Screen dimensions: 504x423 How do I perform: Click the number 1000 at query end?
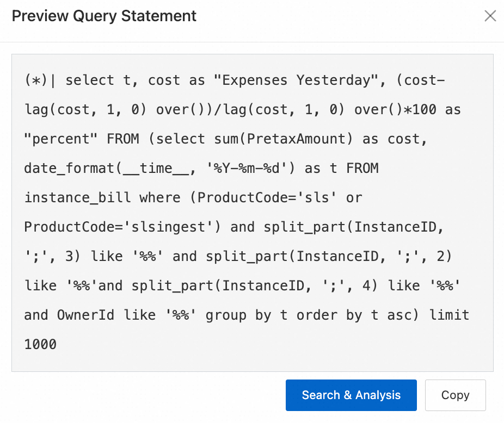click(x=40, y=344)
